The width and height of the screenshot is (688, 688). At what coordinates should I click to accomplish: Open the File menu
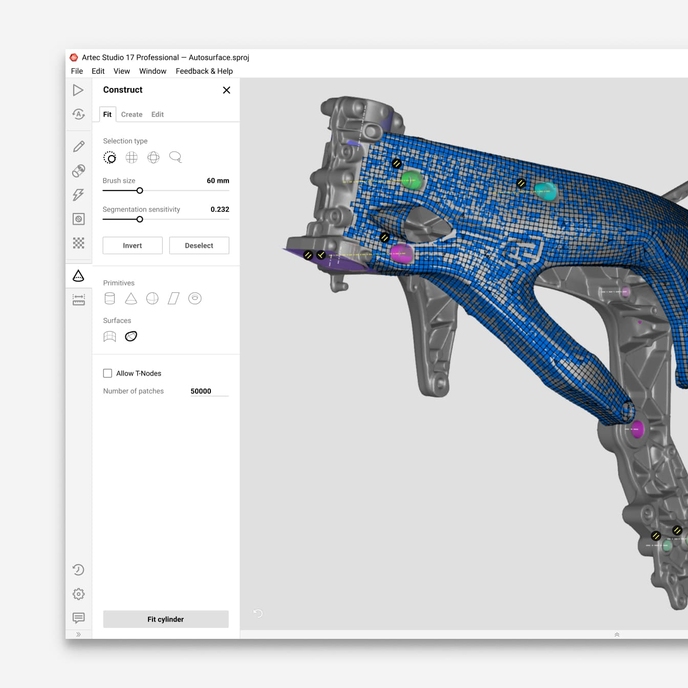[77, 71]
